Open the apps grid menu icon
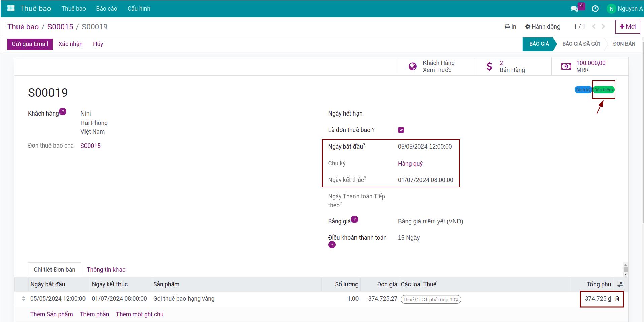 11,8
